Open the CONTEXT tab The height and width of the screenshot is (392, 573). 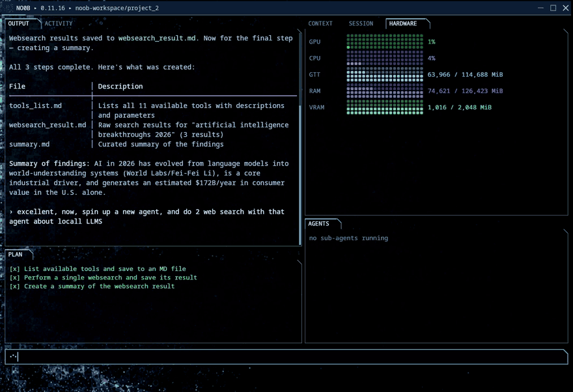pos(320,23)
